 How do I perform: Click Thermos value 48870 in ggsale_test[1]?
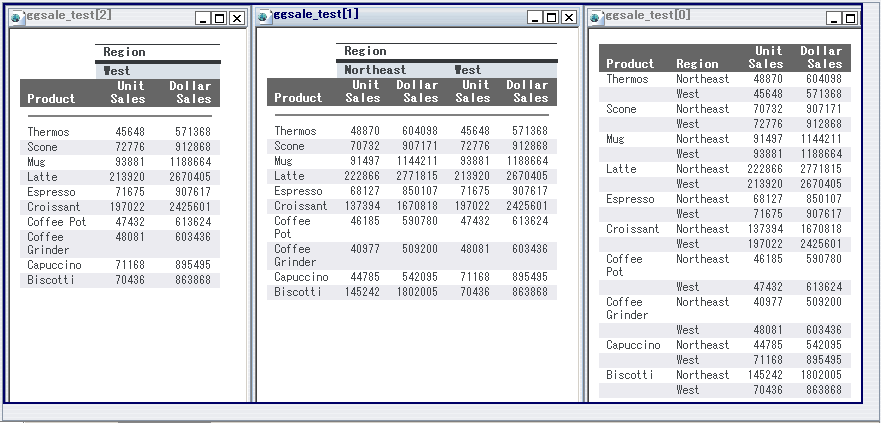[365, 131]
